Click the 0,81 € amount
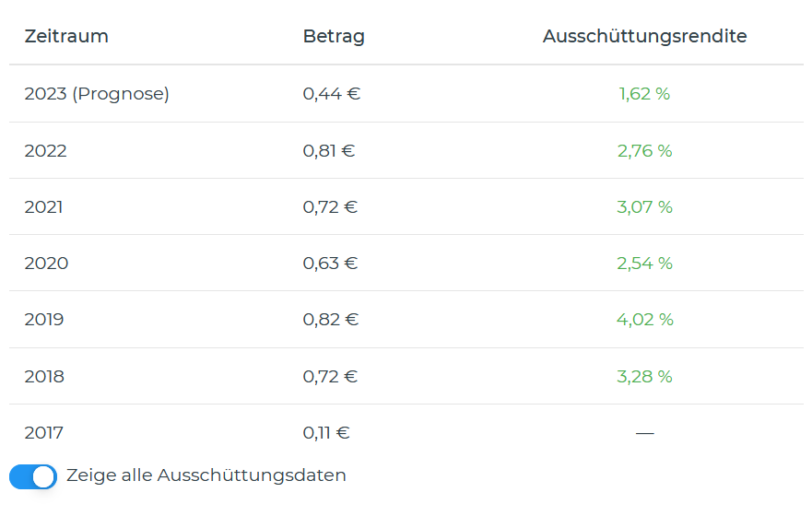This screenshot has width=812, height=516. coord(329,151)
